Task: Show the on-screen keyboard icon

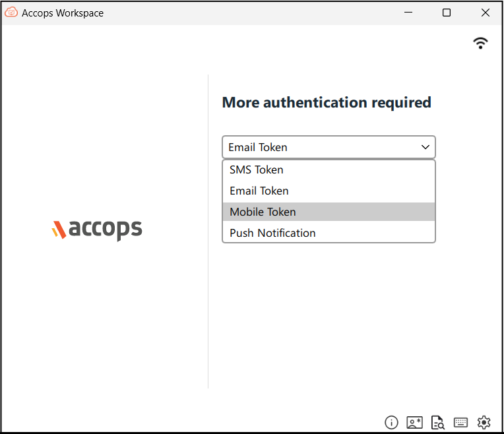Action: [460, 422]
